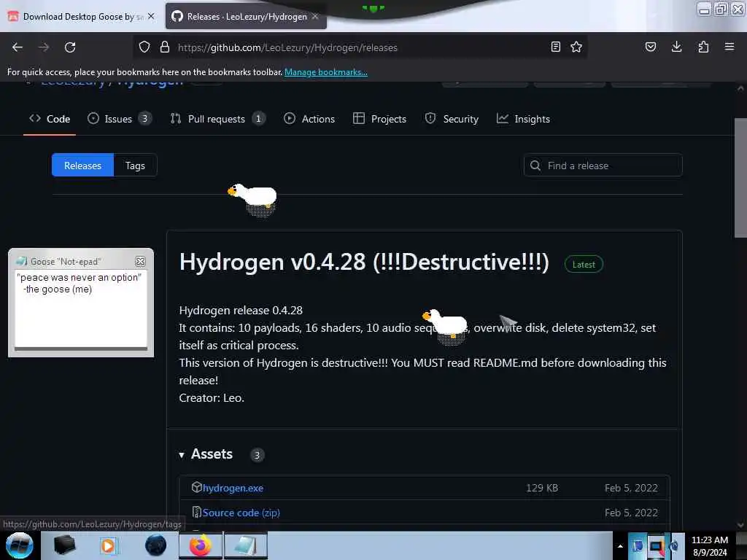Click the 129 KB file size text

pos(542,488)
